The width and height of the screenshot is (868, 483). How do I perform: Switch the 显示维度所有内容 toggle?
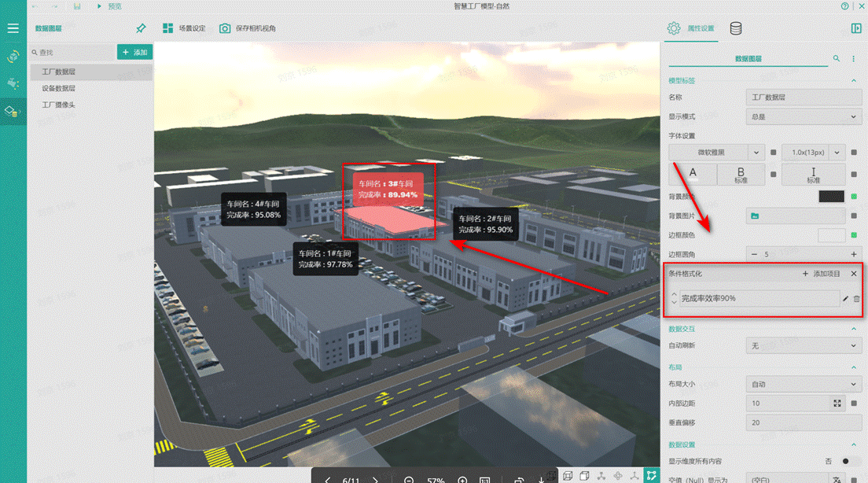[850, 461]
